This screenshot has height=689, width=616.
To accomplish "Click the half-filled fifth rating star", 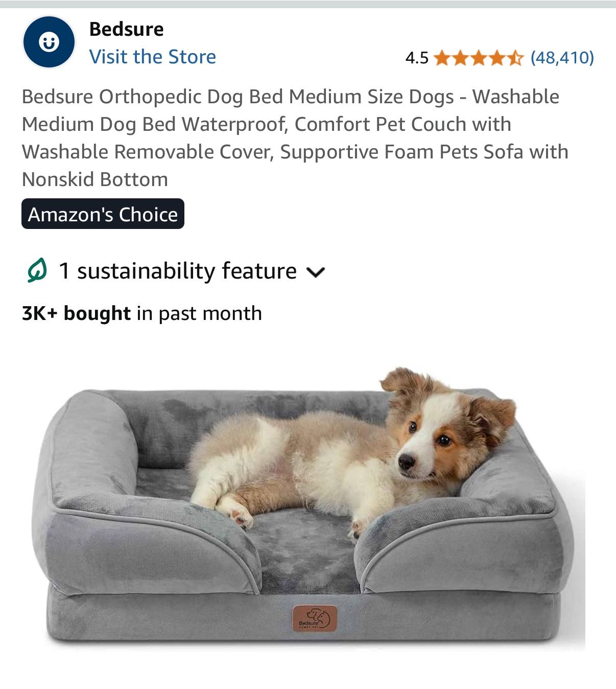I will pos(515,58).
